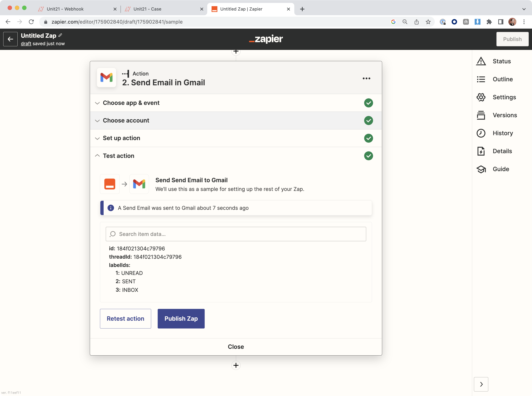
Task: Click the Search item data field
Action: (x=236, y=234)
